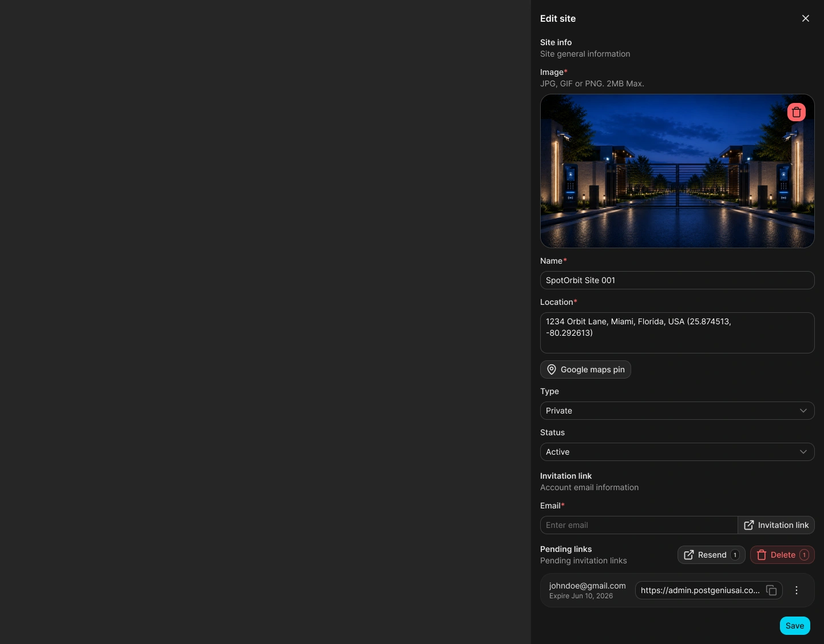Resend pending invitation links
The height and width of the screenshot is (644, 824).
[711, 555]
